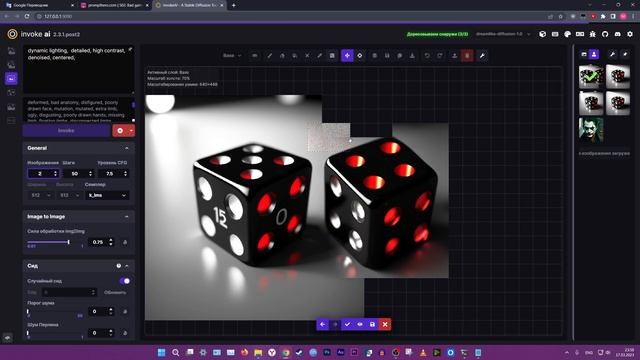Screen dimensions: 640x360
Task: Click the positive prompt text box
Action: point(78,69)
